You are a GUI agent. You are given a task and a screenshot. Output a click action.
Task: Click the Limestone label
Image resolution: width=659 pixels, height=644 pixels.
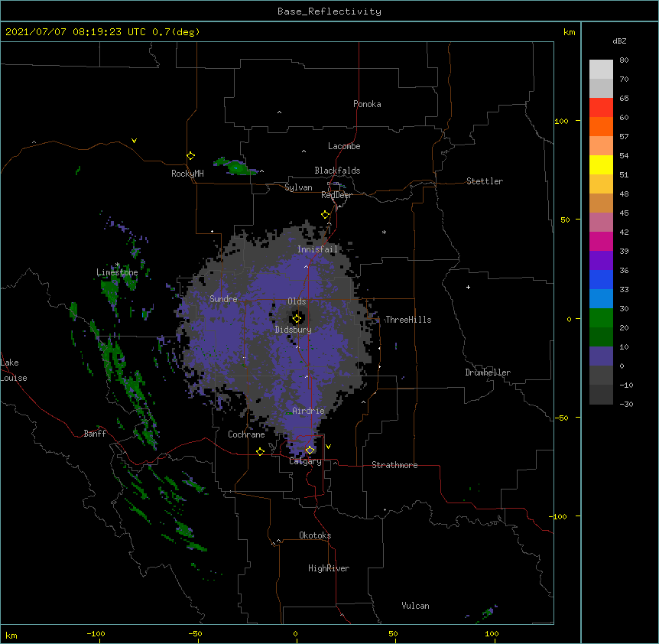(117, 272)
